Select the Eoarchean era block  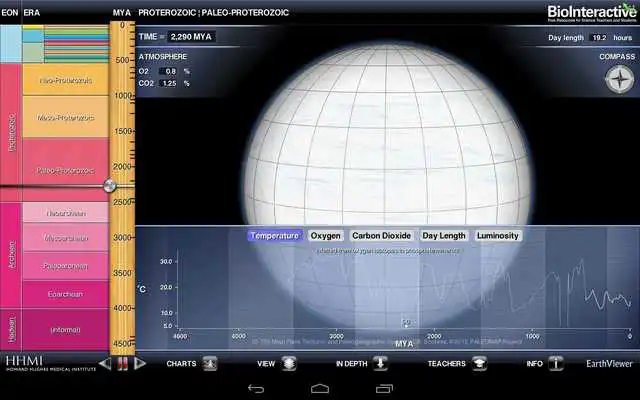click(x=65, y=294)
